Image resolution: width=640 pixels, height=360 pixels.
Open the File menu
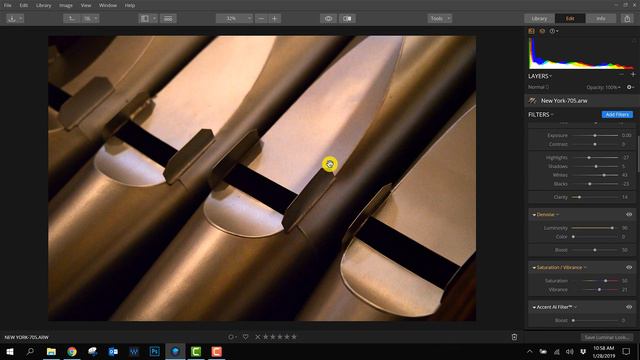7,5
